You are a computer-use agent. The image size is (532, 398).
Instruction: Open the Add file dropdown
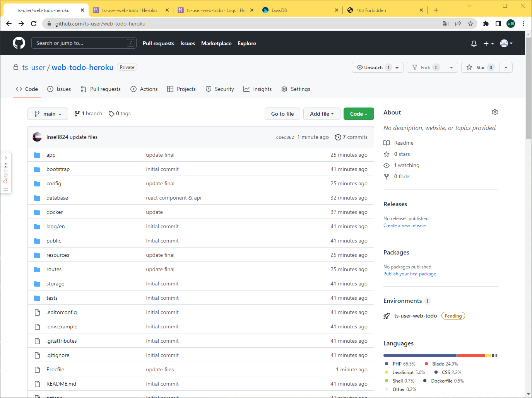click(322, 114)
